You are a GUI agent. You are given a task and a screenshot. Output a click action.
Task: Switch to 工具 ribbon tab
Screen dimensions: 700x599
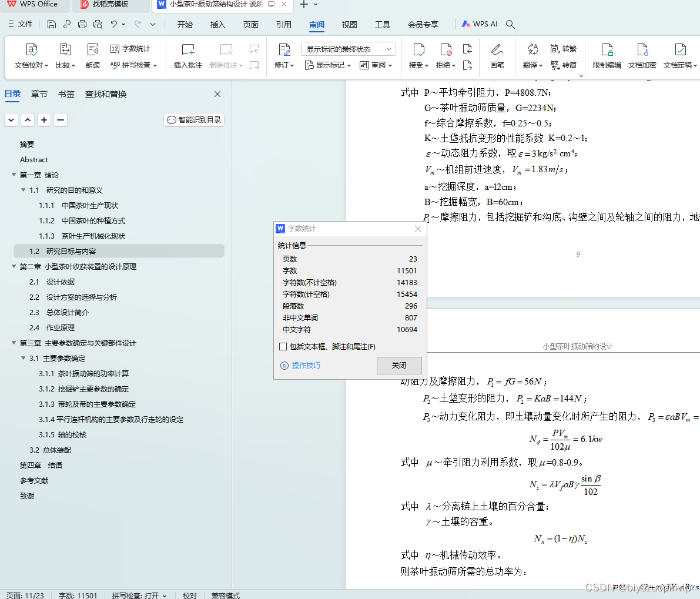[x=382, y=25]
